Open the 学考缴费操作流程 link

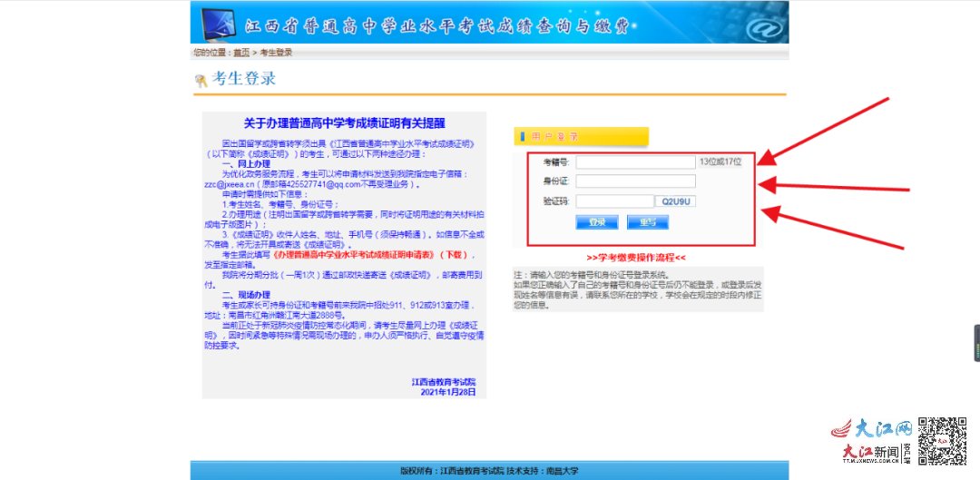(635, 258)
